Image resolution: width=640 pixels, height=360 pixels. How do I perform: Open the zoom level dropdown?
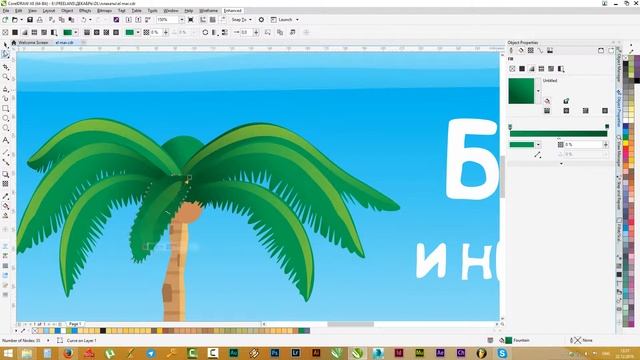[182, 20]
